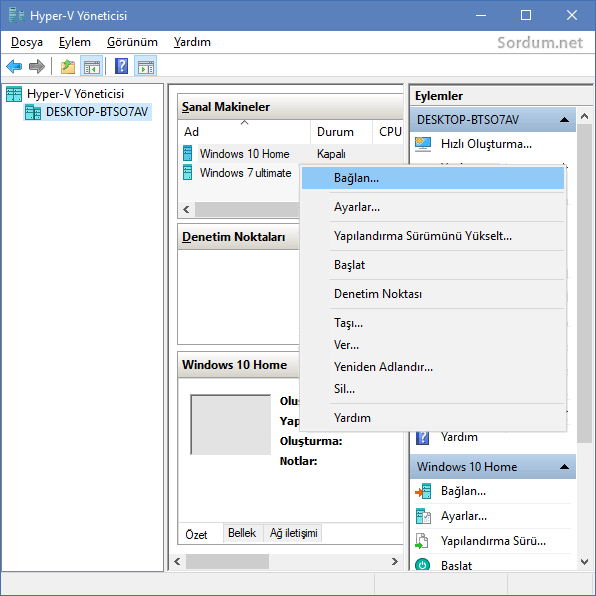Select Yeniden Adlandır... in context menu
This screenshot has width=596, height=596.
pyautogui.click(x=433, y=367)
